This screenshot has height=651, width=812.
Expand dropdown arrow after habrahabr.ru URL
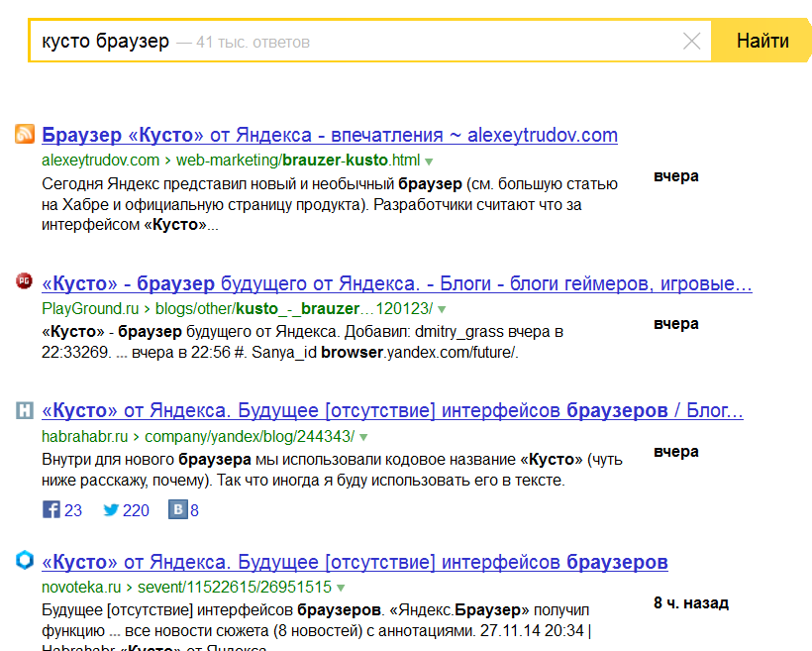[x=363, y=437]
